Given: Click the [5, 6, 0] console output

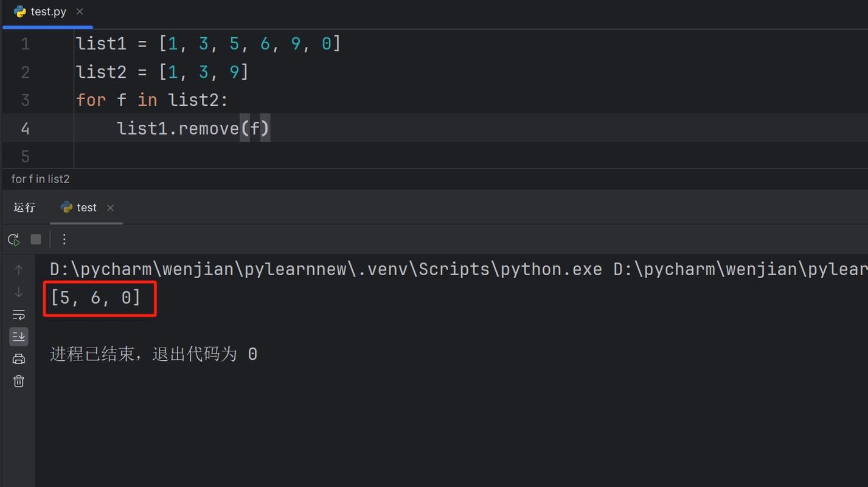Looking at the screenshot, I should (95, 298).
